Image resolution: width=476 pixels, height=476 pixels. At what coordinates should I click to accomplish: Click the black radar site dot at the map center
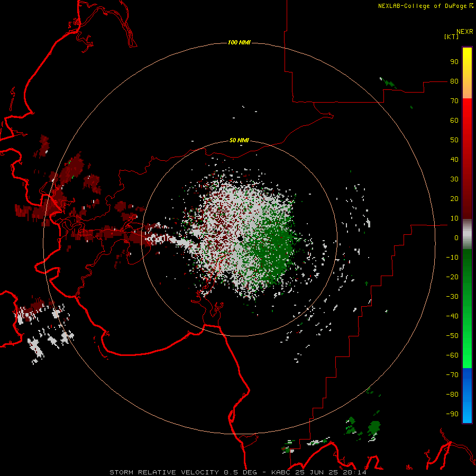[x=240, y=239]
